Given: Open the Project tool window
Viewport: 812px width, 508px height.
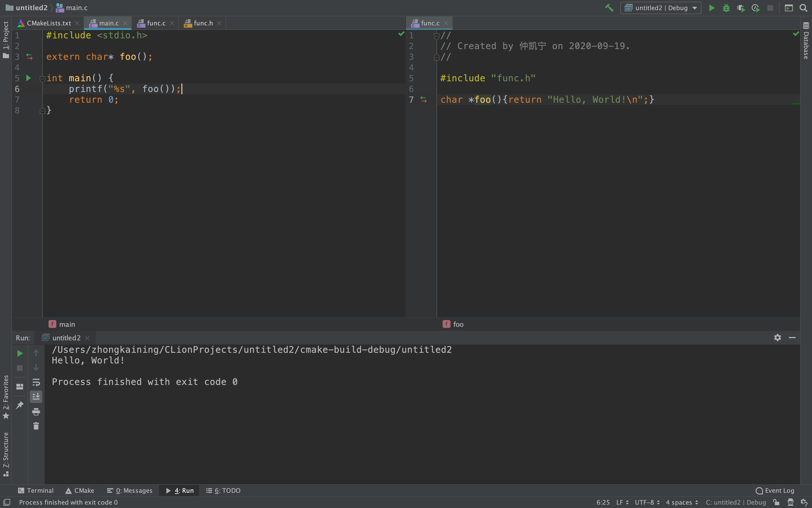Looking at the screenshot, I should pos(6,40).
